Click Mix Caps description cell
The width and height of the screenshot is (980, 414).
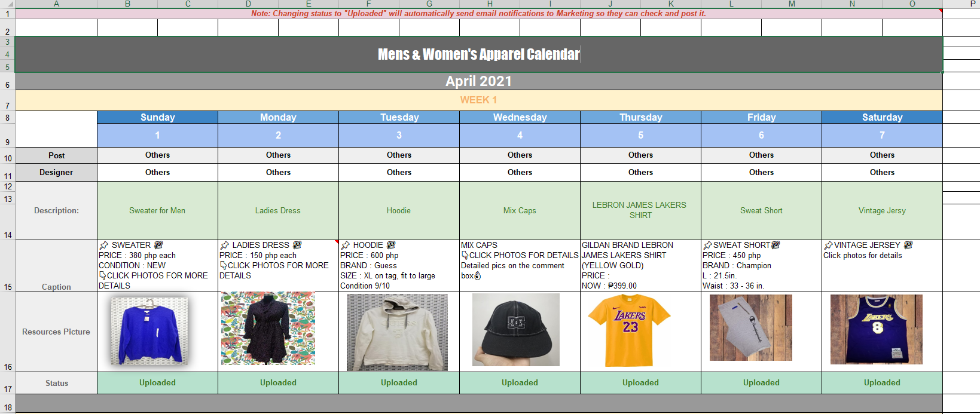[x=520, y=210]
